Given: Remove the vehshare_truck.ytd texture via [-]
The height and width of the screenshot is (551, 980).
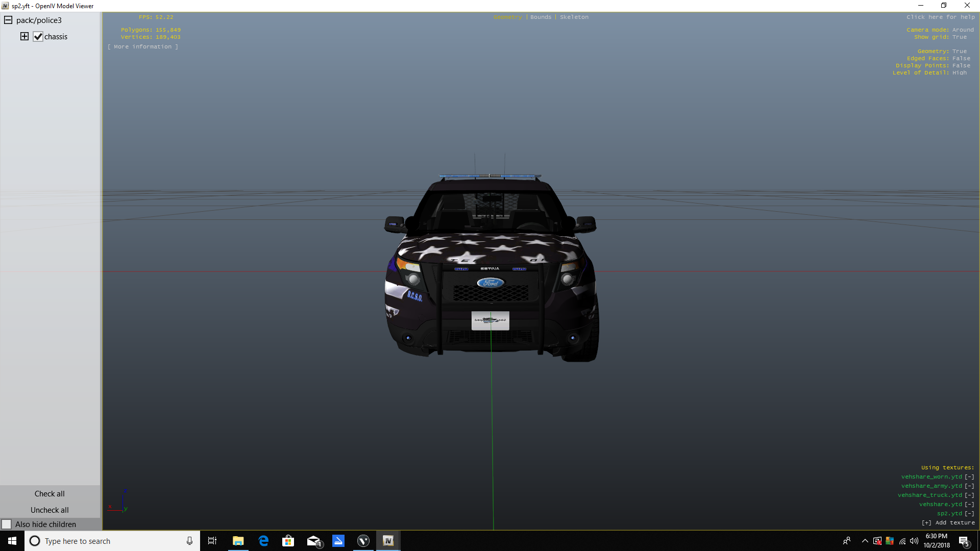Looking at the screenshot, I should (969, 495).
